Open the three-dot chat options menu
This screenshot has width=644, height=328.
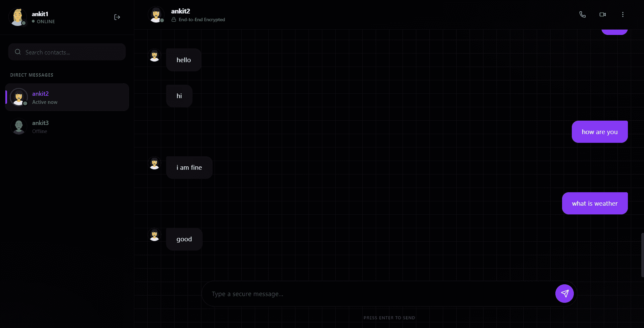(x=623, y=14)
